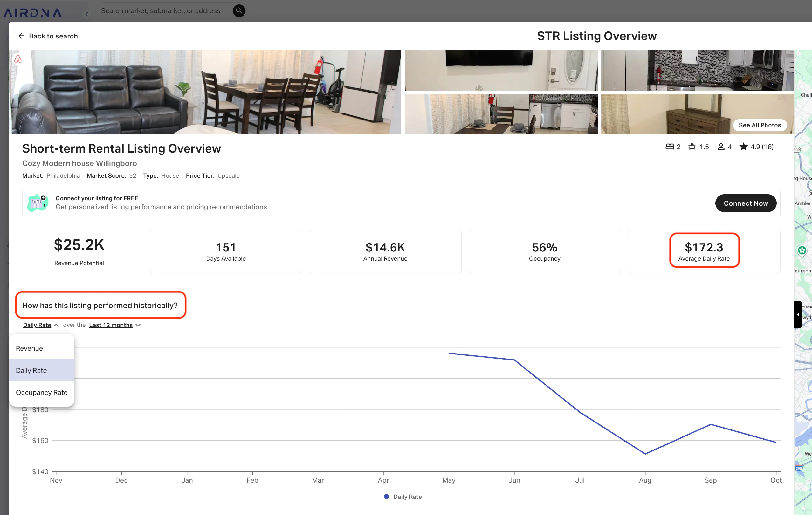The width and height of the screenshot is (812, 515).
Task: Click the Cozy Modern house Willingboro title
Action: coord(79,163)
